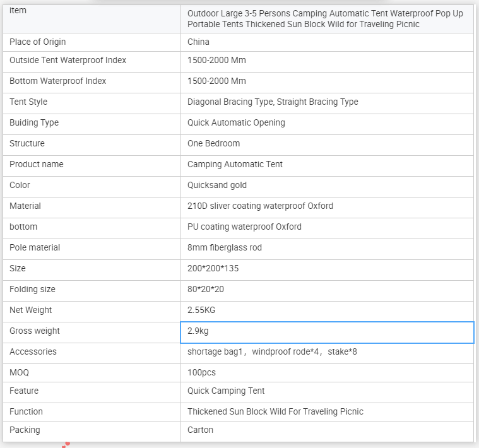Select the Folding size value '80*20*20'
Screen dimensions: 479x448
point(204,290)
